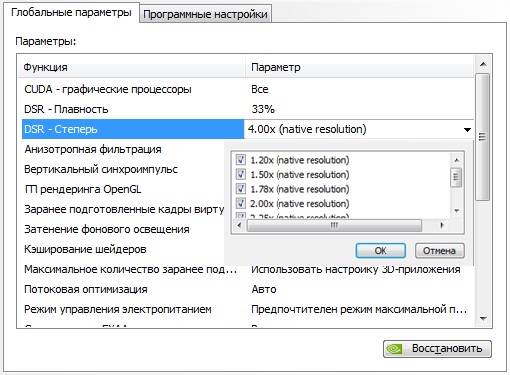Select the ГП рендеринга OpenGL row

[x=123, y=189]
